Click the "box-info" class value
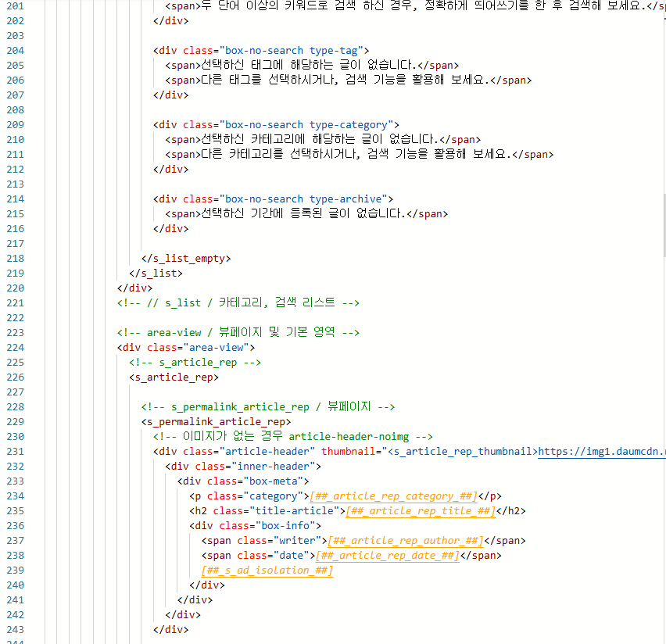 (x=285, y=526)
